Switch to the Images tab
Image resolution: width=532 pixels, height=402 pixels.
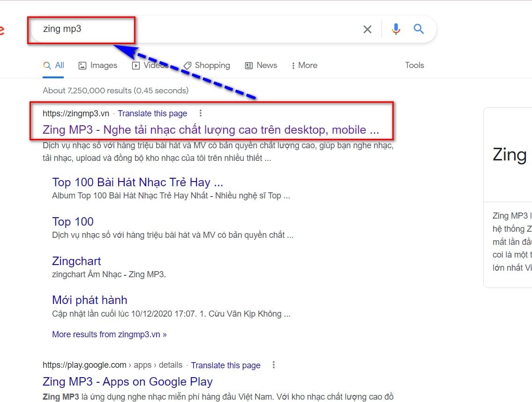pyautogui.click(x=97, y=65)
